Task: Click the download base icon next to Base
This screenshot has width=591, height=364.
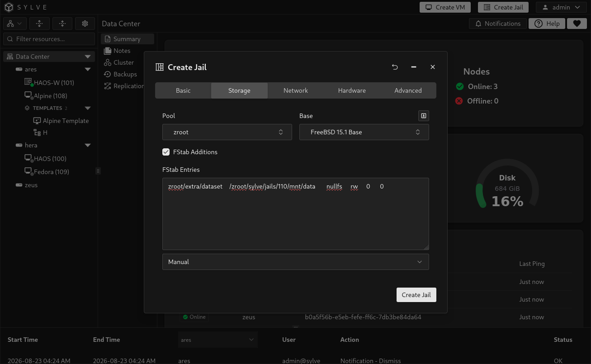Action: (x=424, y=116)
